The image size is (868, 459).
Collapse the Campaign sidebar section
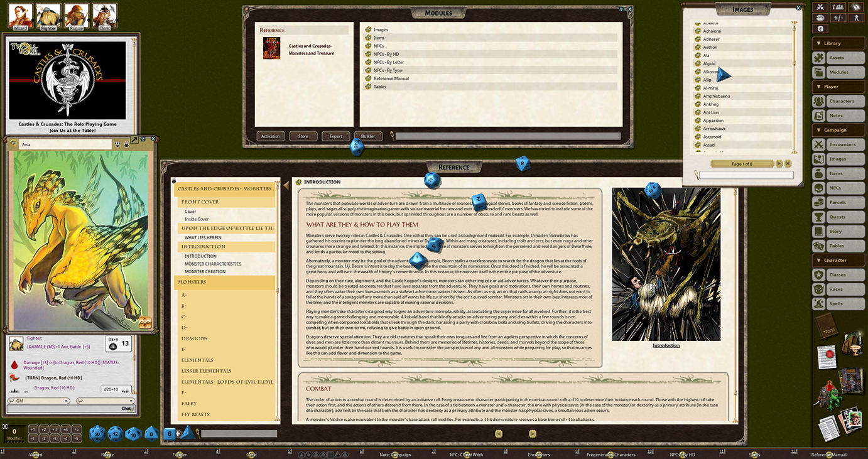click(x=838, y=130)
